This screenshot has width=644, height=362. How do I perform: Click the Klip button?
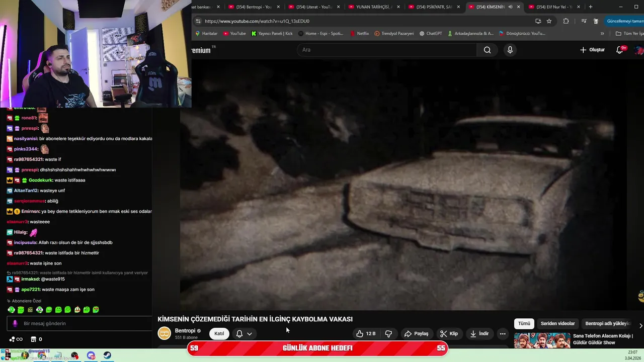coord(449,333)
